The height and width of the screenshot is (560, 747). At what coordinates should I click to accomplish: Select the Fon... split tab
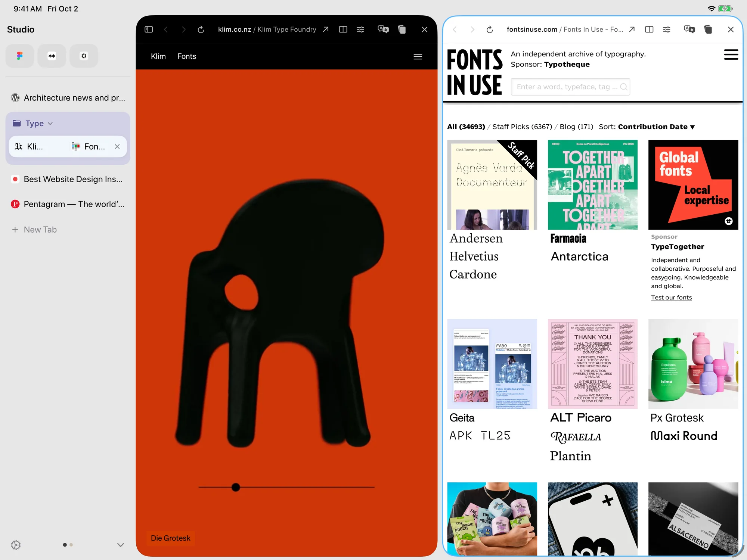click(89, 147)
